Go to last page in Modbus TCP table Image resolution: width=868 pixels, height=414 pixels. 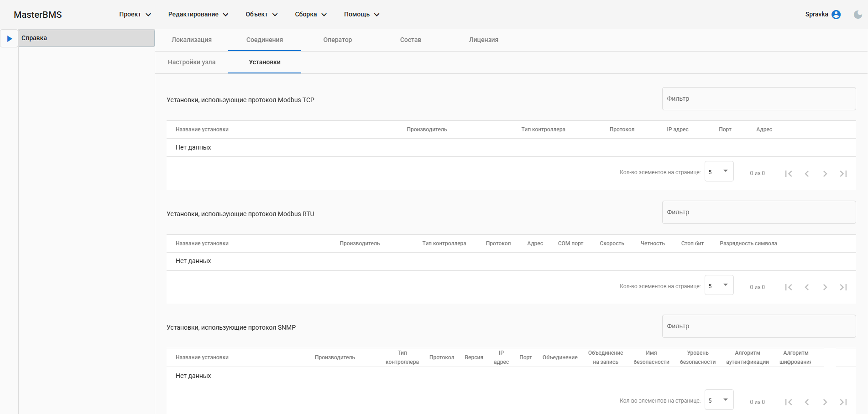coord(843,174)
